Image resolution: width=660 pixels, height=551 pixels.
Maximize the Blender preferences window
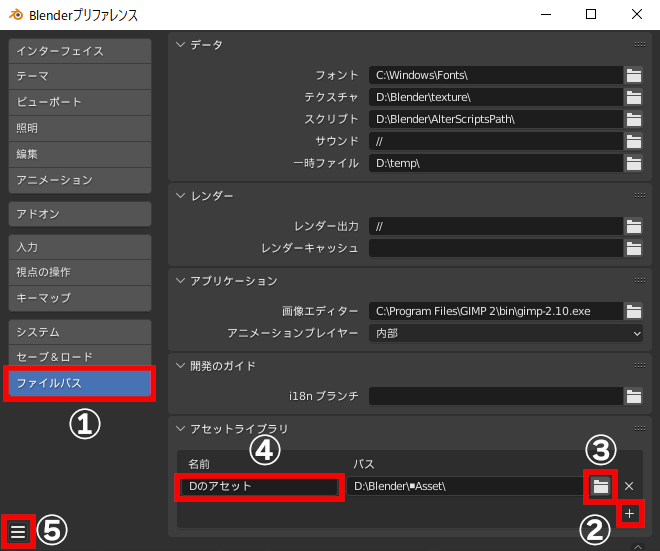[x=591, y=14]
